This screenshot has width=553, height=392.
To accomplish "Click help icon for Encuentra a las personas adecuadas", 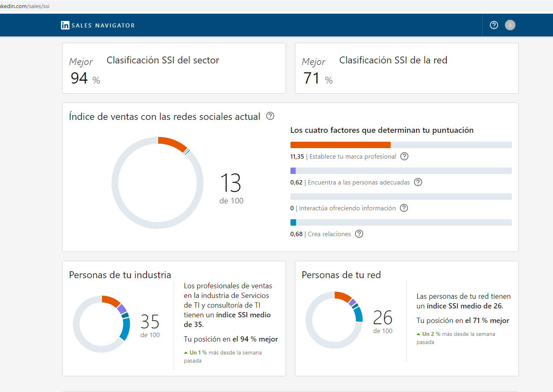I will click(418, 182).
